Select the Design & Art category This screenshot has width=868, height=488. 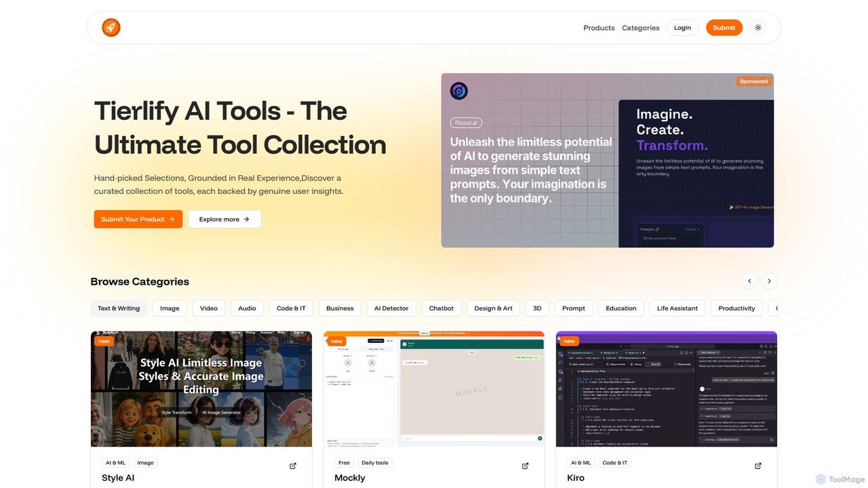[494, 308]
